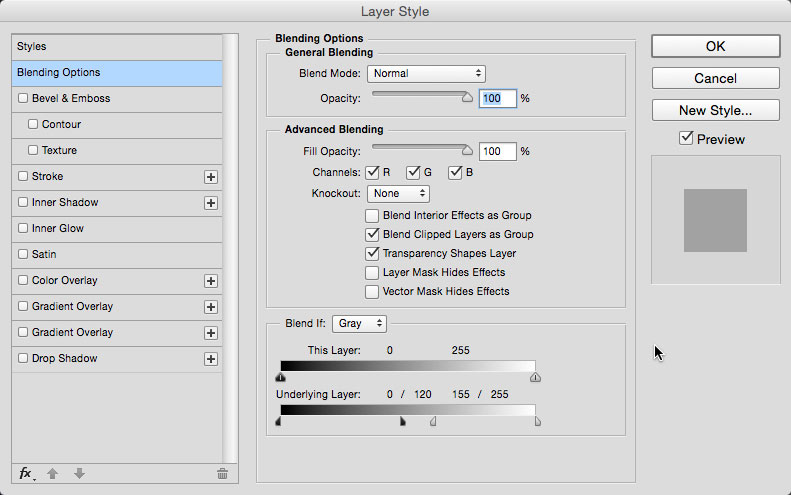This screenshot has width=791, height=495.
Task: Click the move effect down arrow
Action: click(79, 473)
